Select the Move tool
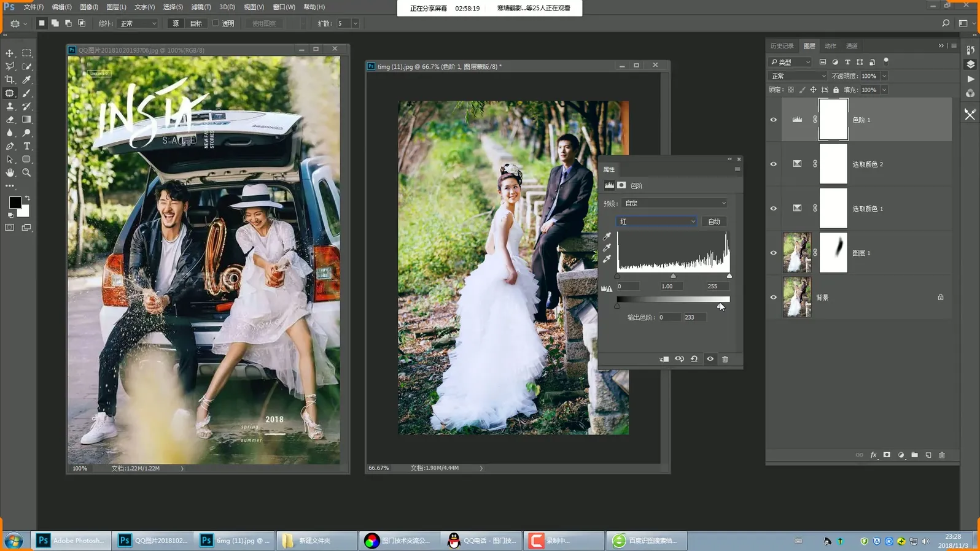Image resolution: width=980 pixels, height=551 pixels. click(x=10, y=53)
